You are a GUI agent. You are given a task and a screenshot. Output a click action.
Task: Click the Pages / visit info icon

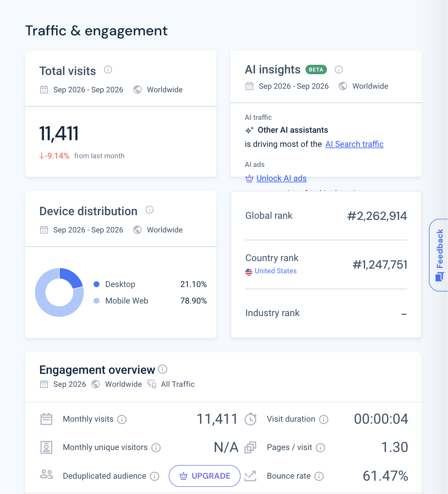[x=321, y=448]
